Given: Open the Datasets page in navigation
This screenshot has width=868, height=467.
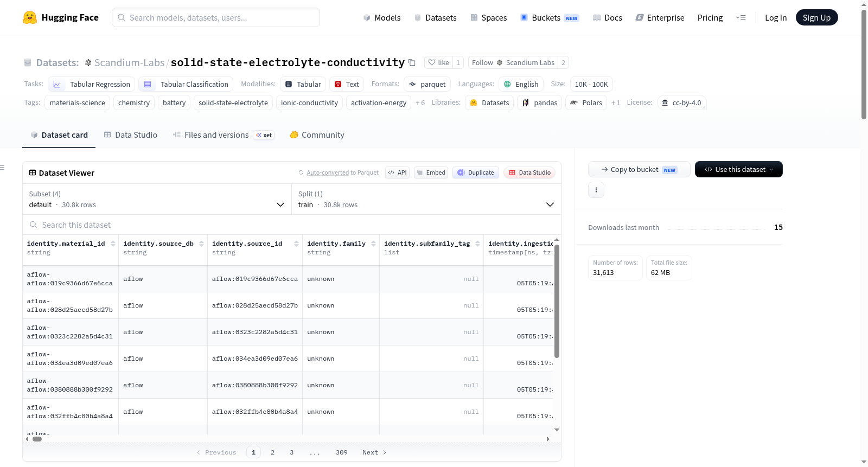Looking at the screenshot, I should pyautogui.click(x=436, y=18).
